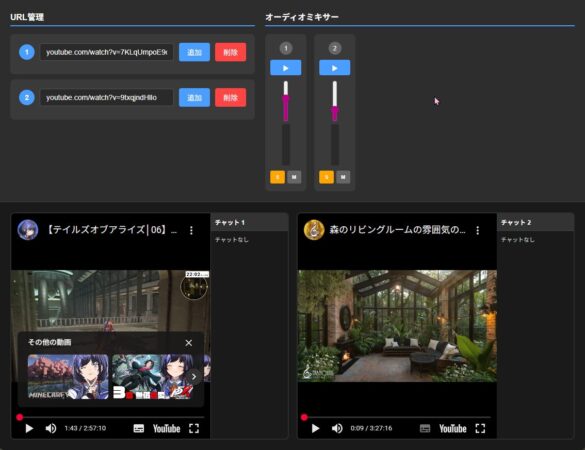Click the channel 2 level meter
585x450 pixels.
tap(335, 145)
